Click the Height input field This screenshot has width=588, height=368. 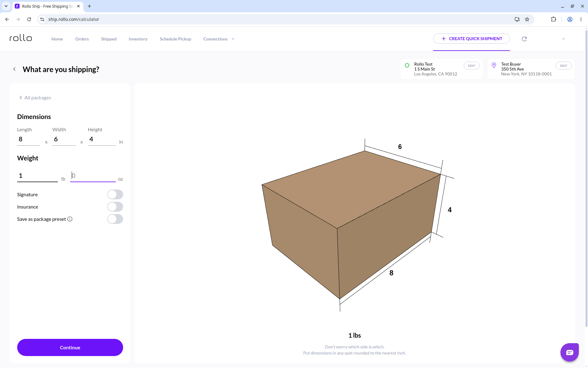pos(102,139)
